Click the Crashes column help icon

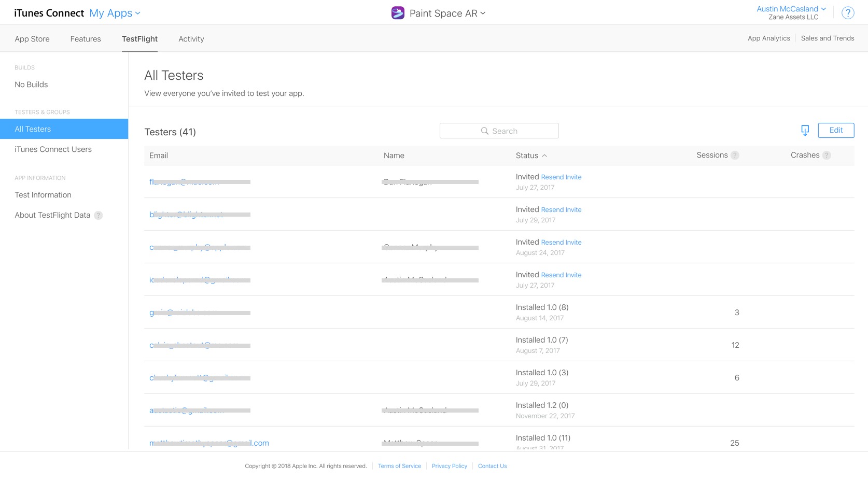(827, 155)
